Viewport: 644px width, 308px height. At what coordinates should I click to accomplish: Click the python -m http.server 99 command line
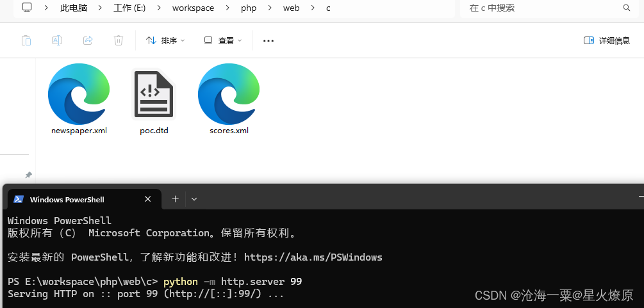click(x=233, y=282)
